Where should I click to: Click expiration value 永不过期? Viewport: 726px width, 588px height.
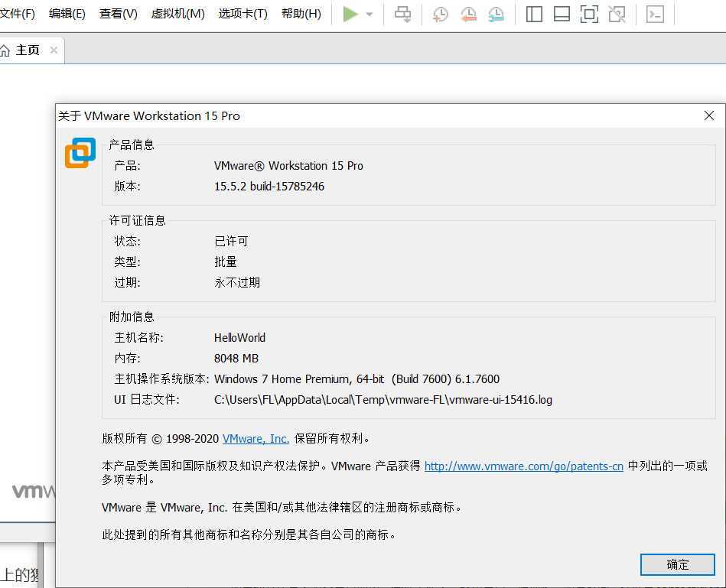(237, 282)
